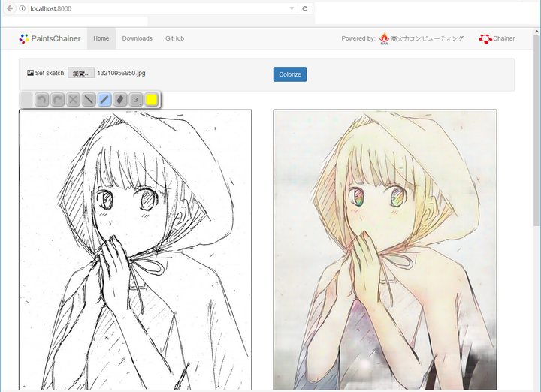
Task: Select the straight line tool
Action: (x=89, y=100)
